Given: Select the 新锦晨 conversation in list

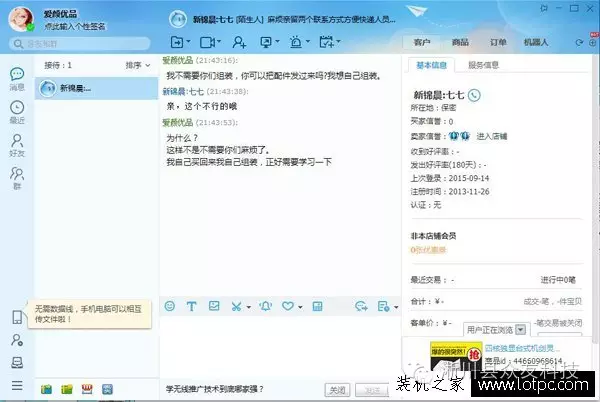Looking at the screenshot, I should coord(96,88).
